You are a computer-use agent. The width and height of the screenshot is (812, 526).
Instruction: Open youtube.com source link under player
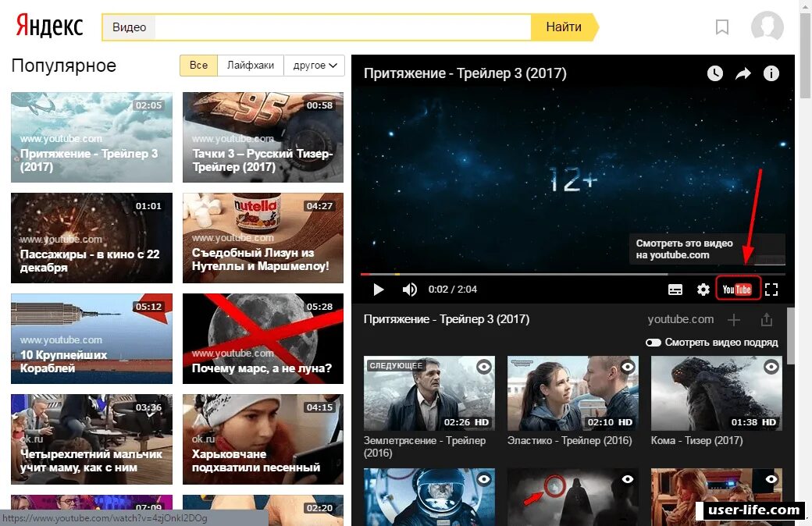coord(681,319)
